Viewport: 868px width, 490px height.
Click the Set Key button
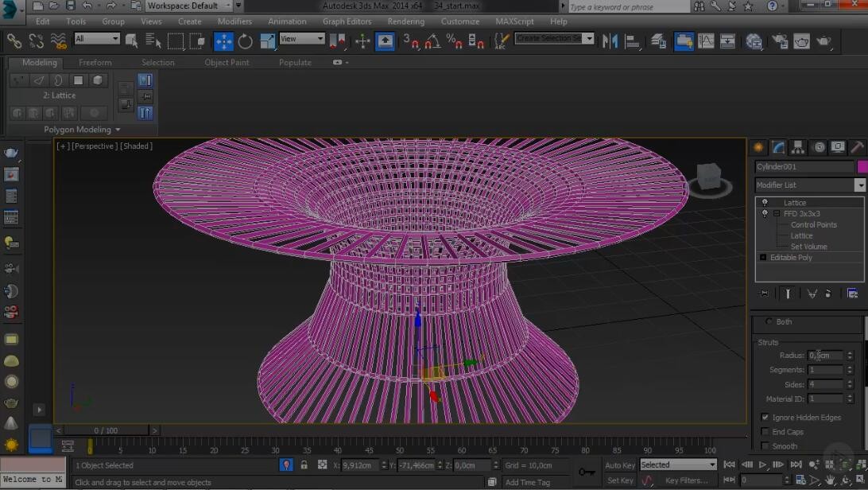[x=620, y=480]
